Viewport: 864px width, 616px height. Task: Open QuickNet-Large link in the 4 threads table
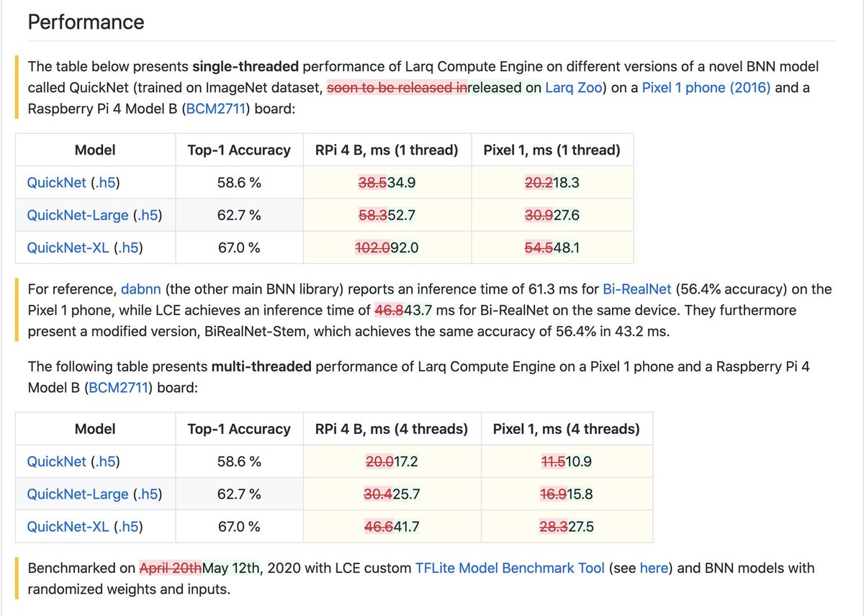[x=77, y=494]
